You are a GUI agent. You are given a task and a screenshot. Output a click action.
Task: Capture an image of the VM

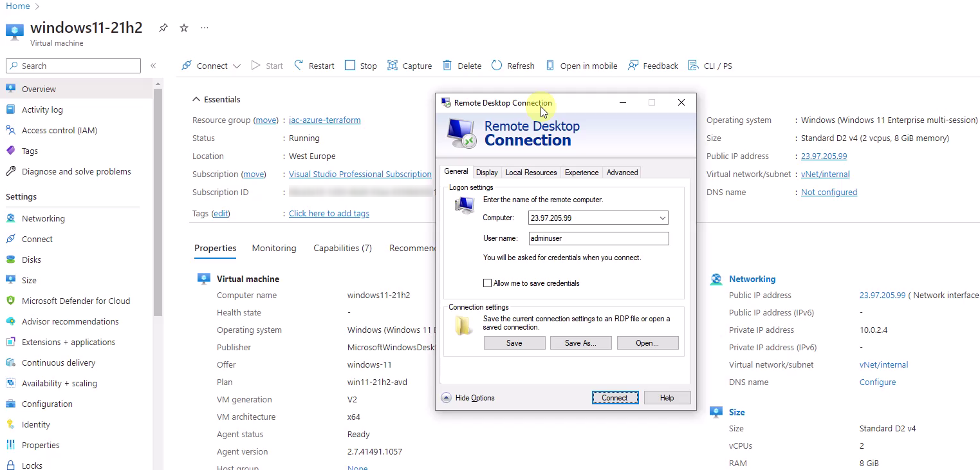[x=409, y=66]
